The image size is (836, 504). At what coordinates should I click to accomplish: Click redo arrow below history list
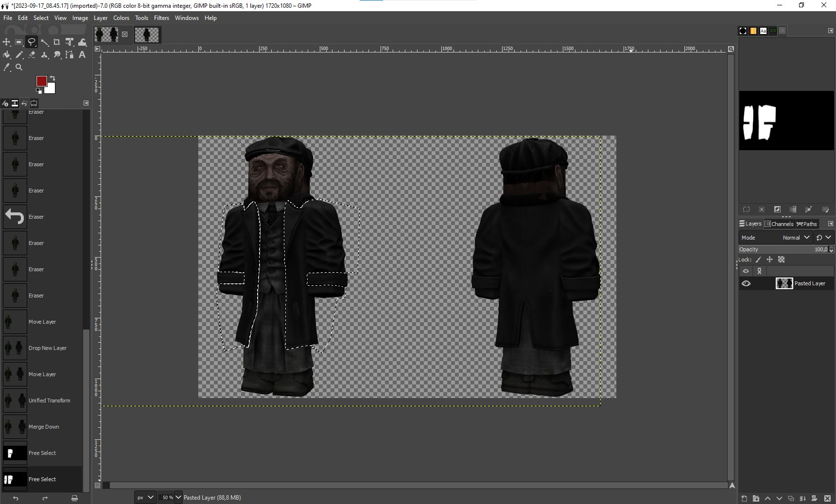point(45,498)
